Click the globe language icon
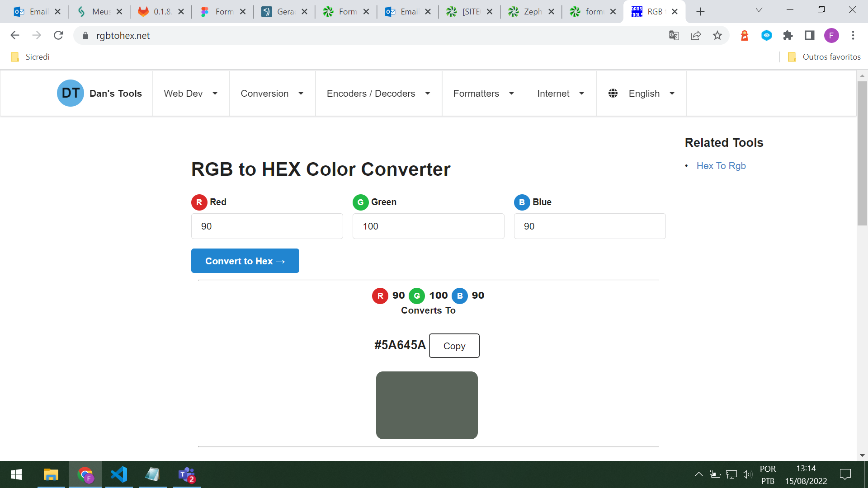 pos(613,94)
